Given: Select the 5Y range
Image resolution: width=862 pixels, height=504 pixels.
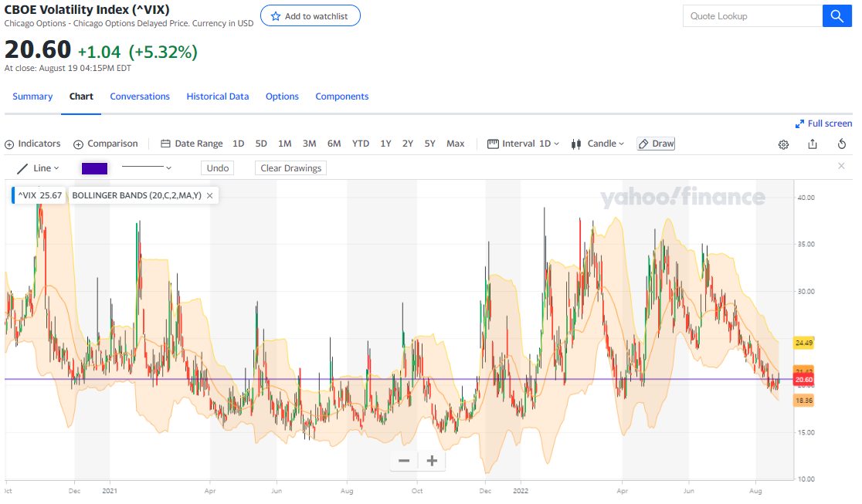Looking at the screenshot, I should pyautogui.click(x=430, y=144).
